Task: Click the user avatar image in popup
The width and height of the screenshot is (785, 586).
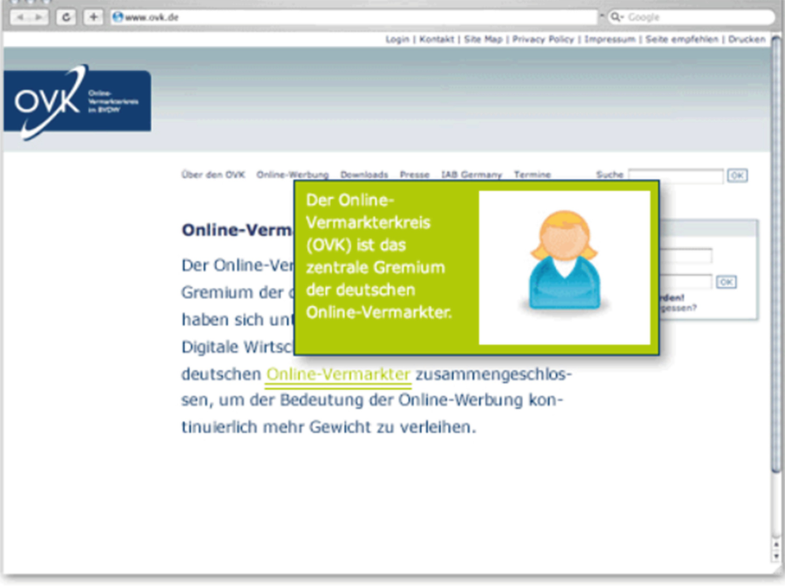Action: 564,268
